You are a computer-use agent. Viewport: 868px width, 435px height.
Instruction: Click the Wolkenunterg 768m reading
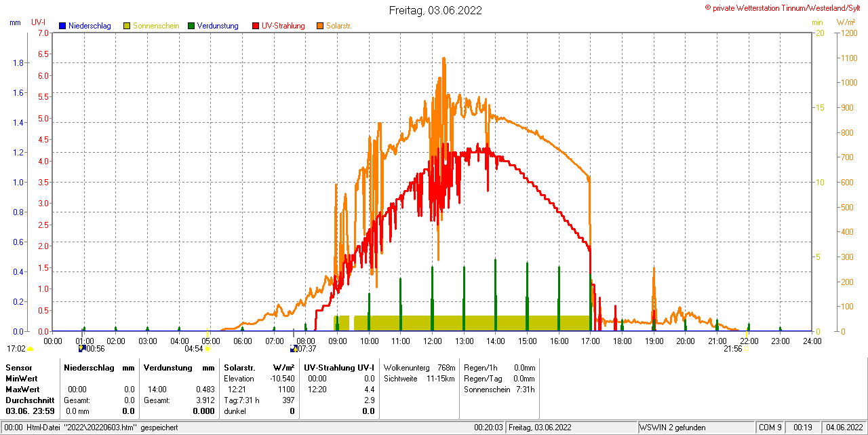[x=419, y=367]
